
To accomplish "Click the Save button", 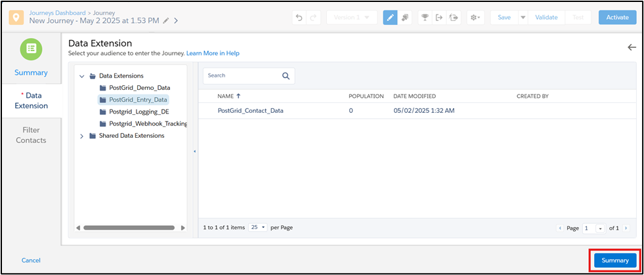I will pos(504,18).
